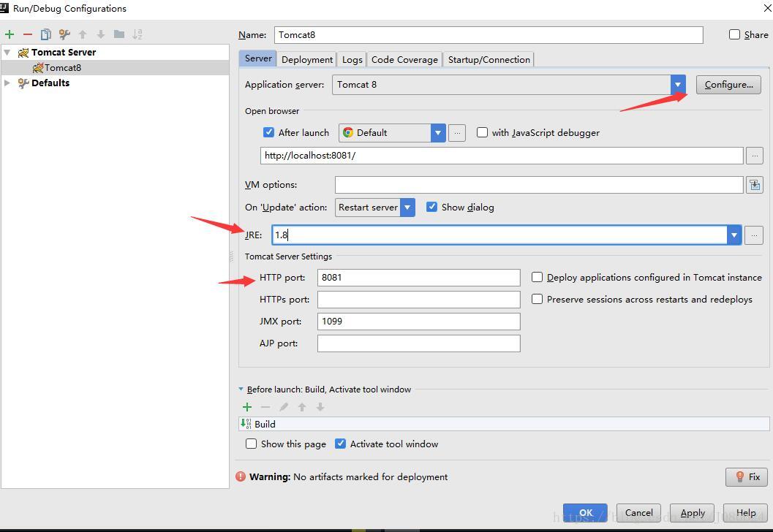This screenshot has height=532, width=773.
Task: Remove before launch task minus icon
Action: (265, 407)
